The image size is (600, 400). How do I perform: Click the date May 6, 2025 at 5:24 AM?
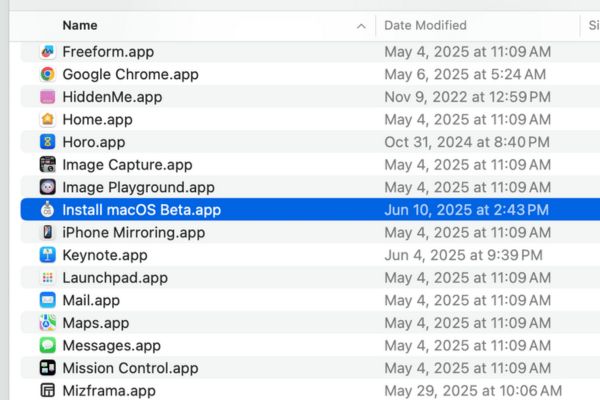[465, 74]
